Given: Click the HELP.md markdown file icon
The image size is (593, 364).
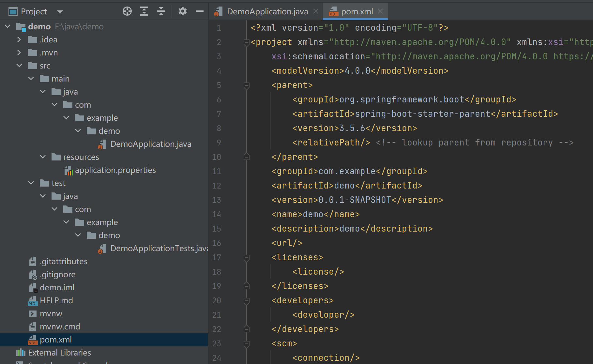Looking at the screenshot, I should 33,301.
